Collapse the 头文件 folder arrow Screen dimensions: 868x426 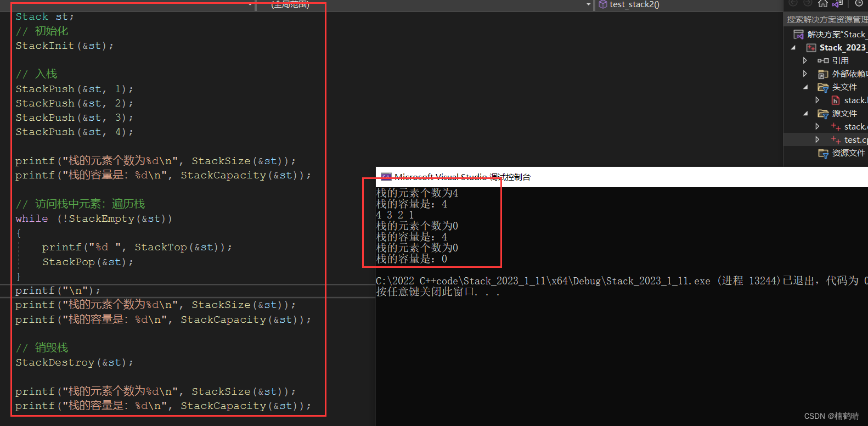click(x=805, y=87)
